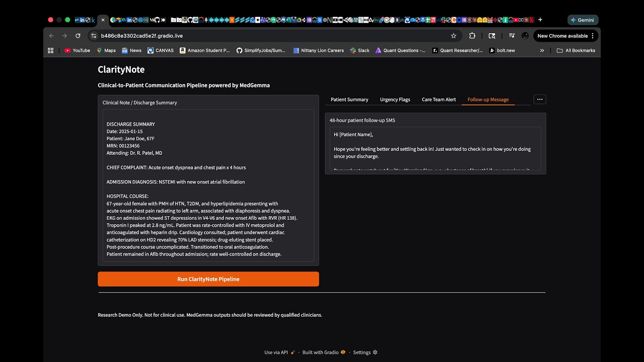Click the 'MRN: 00123456' line
The width and height of the screenshot is (644, 362).
click(123, 146)
